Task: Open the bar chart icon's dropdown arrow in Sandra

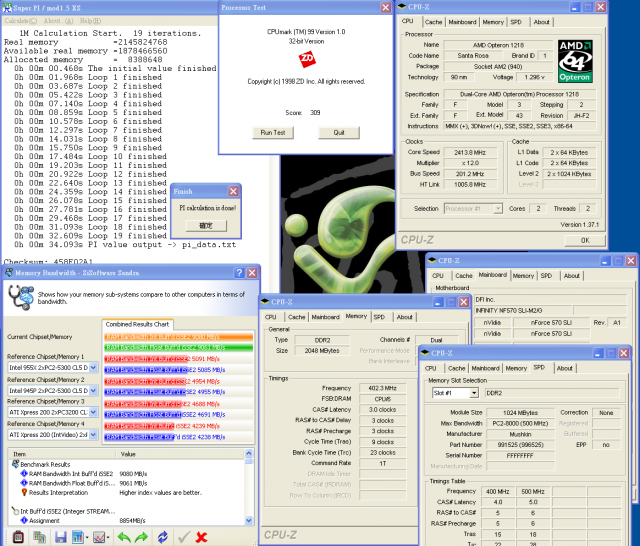Action: pyautogui.click(x=87, y=537)
